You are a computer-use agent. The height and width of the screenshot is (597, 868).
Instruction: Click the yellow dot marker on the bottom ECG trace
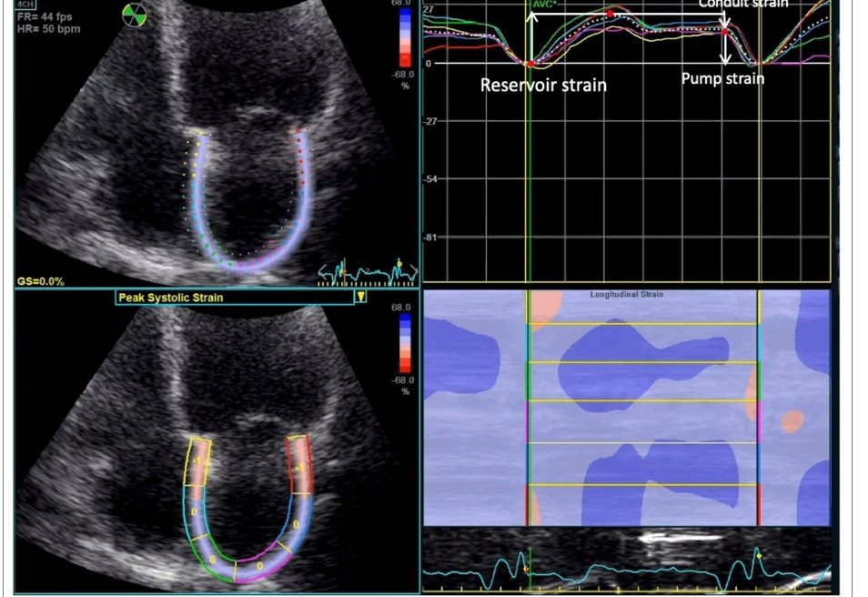[759, 555]
